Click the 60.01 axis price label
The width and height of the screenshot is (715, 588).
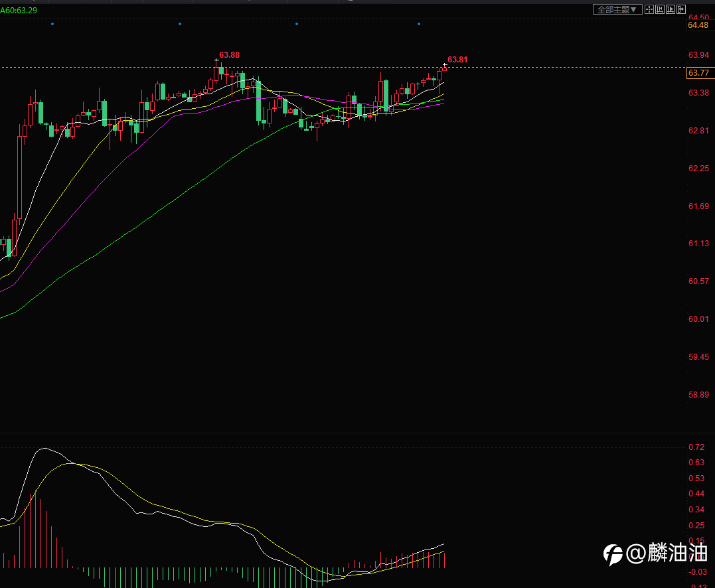[698, 319]
